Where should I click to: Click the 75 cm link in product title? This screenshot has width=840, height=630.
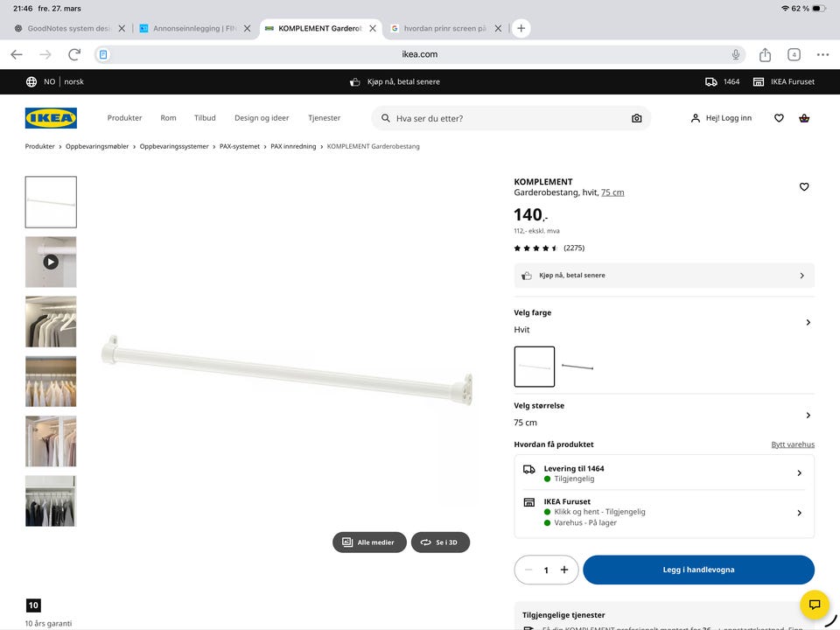612,192
